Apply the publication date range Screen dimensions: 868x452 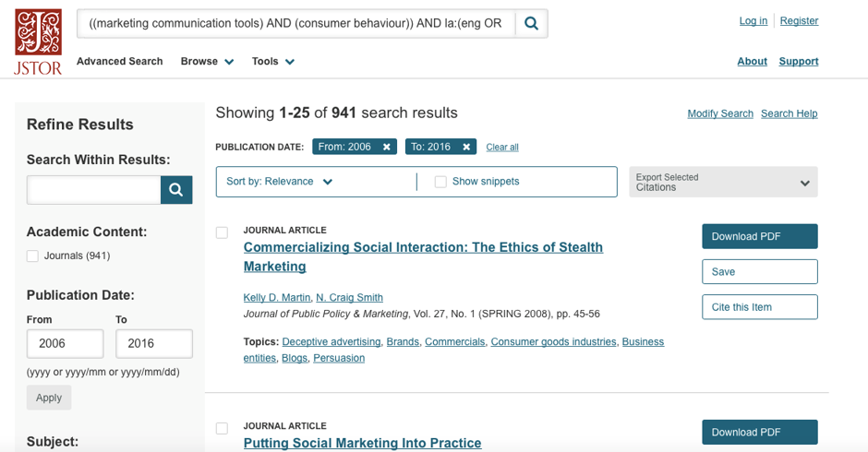pyautogui.click(x=49, y=398)
